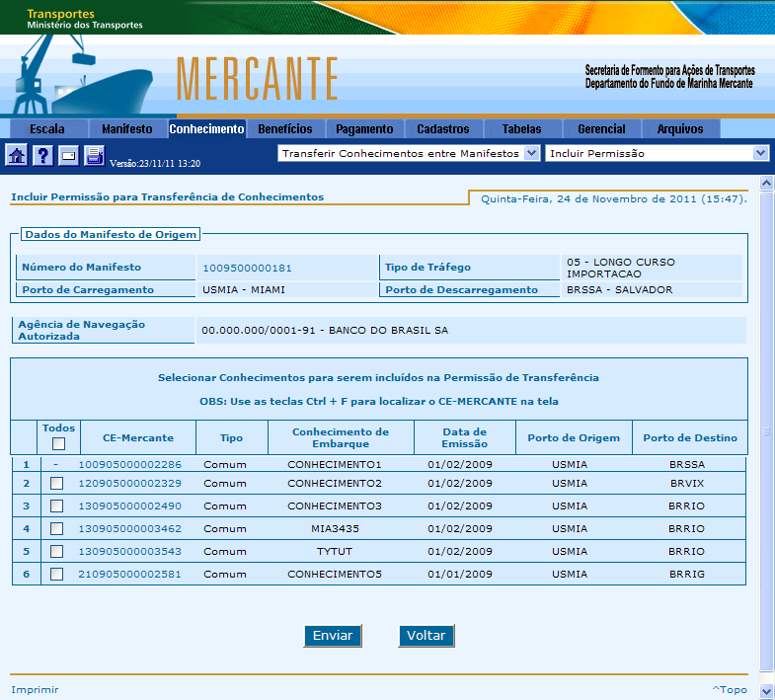775x700 pixels.
Task: Click the home icon in toolbar
Action: (17, 155)
